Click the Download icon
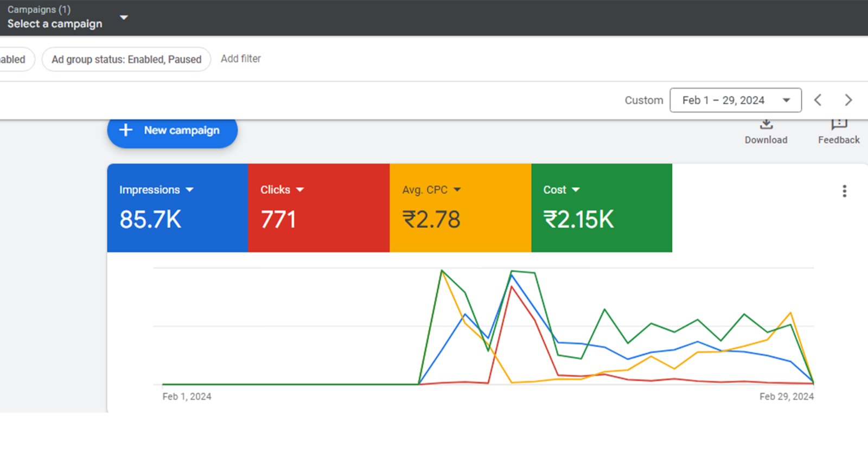The image size is (868, 473). point(765,125)
